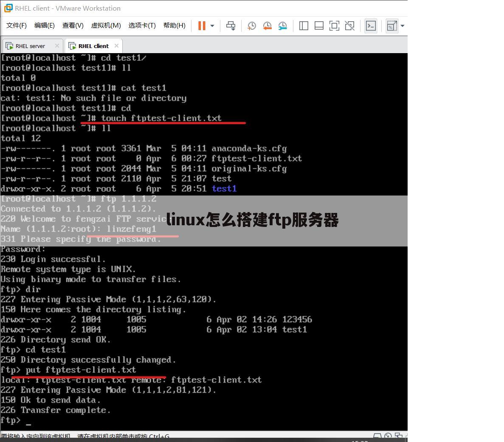Screen dimensions: 504x442
Task: Enter full screen mode icon
Action: click(x=334, y=26)
